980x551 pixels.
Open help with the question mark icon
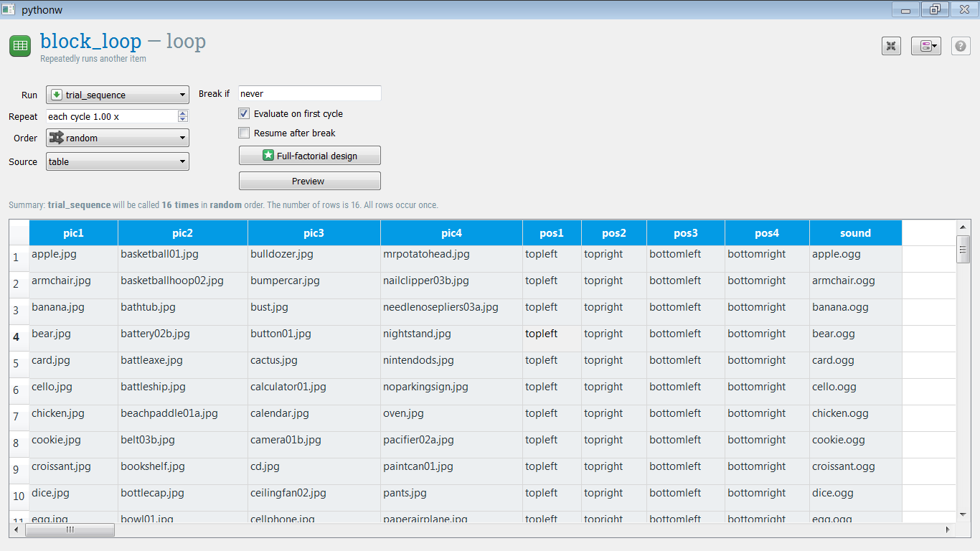961,46
